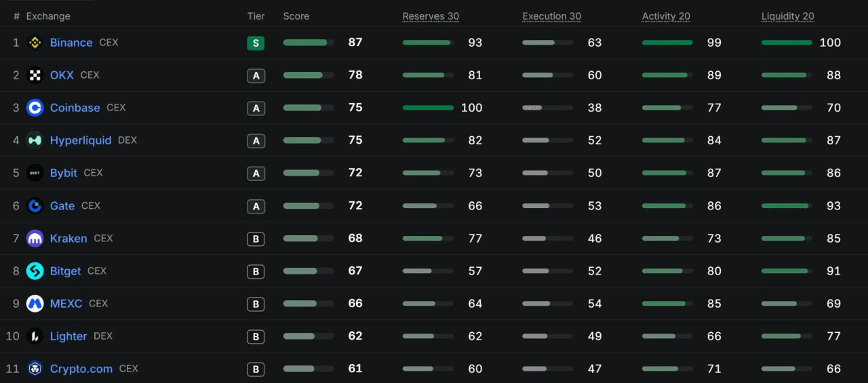
Task: Click the Crypto.com logo icon
Action: coord(35,369)
